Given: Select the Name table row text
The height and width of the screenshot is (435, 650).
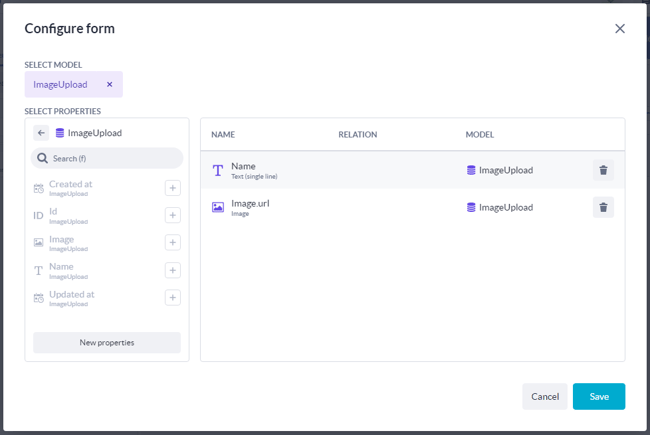Looking at the screenshot, I should point(243,166).
